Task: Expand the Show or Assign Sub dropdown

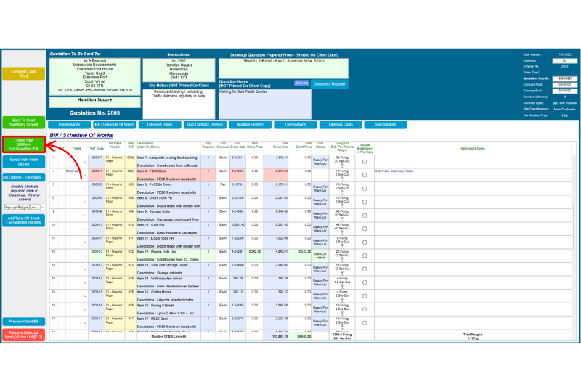Action: click(x=43, y=207)
